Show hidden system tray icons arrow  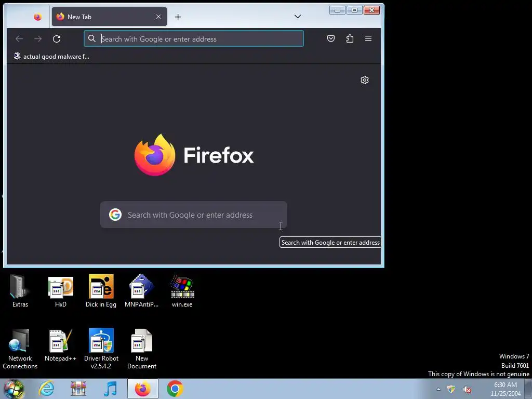[438, 389]
